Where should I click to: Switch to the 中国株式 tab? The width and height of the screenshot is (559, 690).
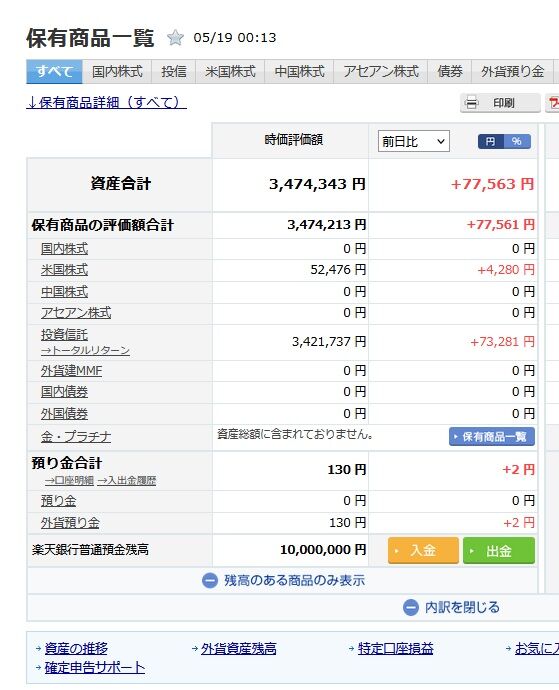tap(299, 71)
